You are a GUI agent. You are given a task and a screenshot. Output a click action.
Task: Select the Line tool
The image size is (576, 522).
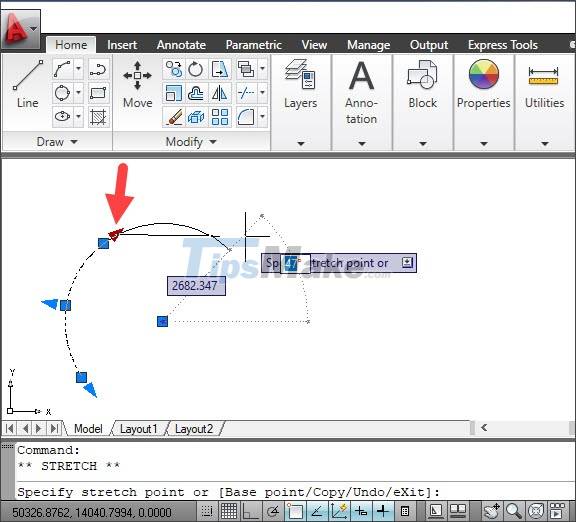[x=28, y=84]
